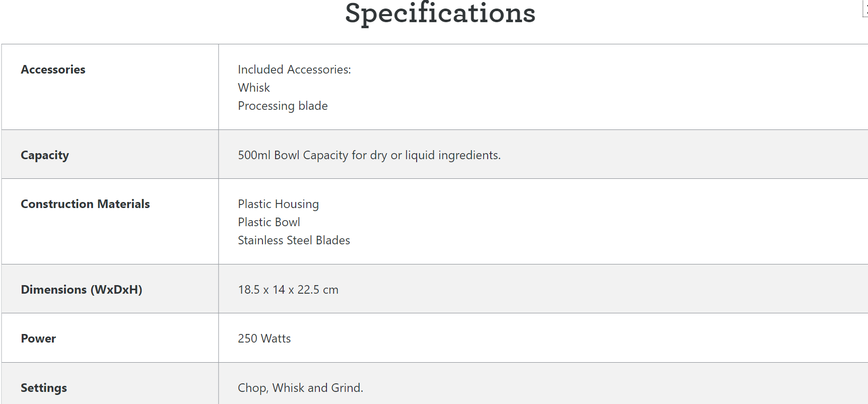The width and height of the screenshot is (868, 404).
Task: Click the Specifications page heading
Action: [x=440, y=13]
